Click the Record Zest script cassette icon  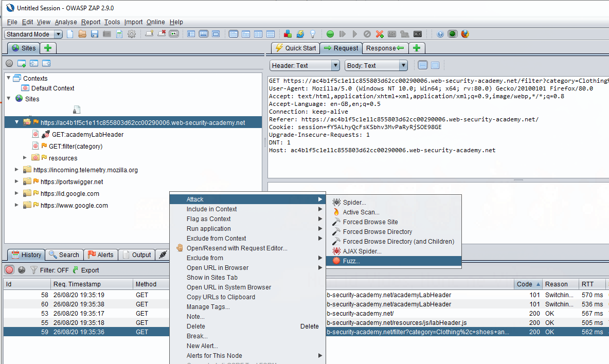tap(418, 34)
